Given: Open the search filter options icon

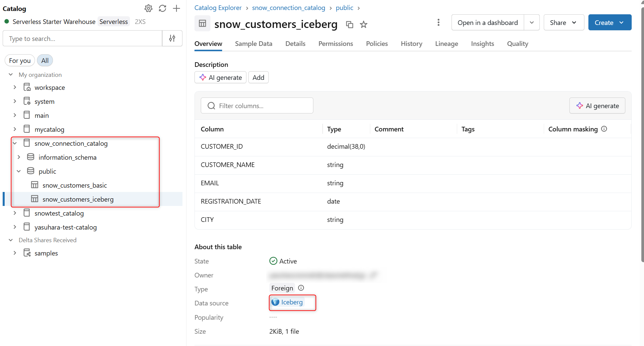Looking at the screenshot, I should click(172, 39).
